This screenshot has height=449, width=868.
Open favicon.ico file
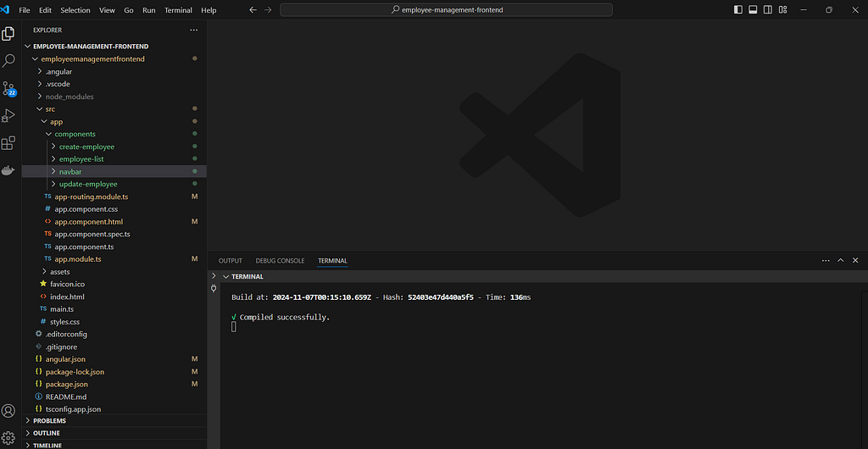[x=114, y=284]
